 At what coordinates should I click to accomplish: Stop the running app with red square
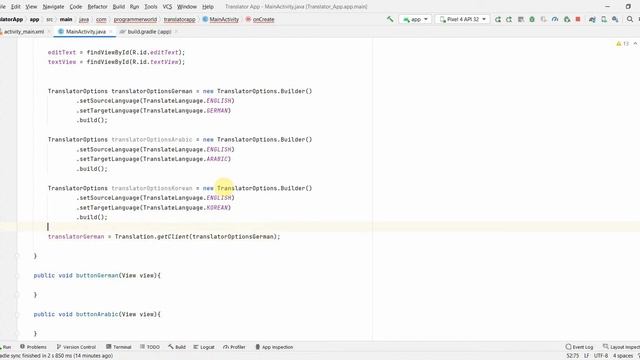pos(578,19)
